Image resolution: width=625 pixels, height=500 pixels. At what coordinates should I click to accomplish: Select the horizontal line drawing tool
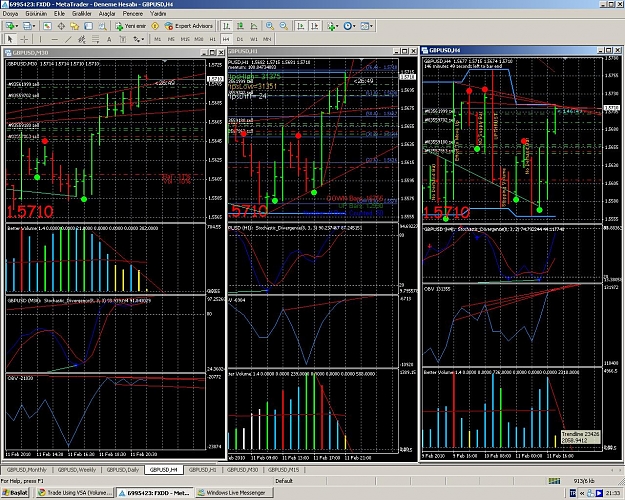[x=55, y=39]
